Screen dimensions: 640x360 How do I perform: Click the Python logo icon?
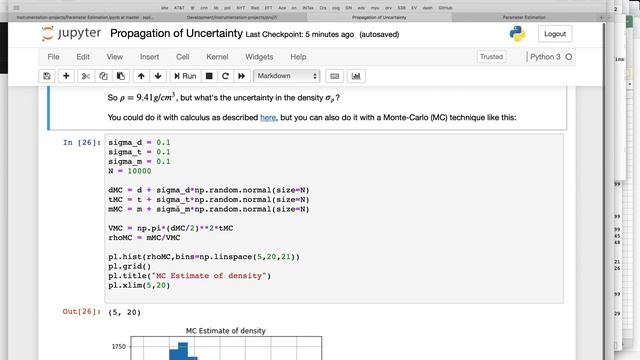pos(517,34)
